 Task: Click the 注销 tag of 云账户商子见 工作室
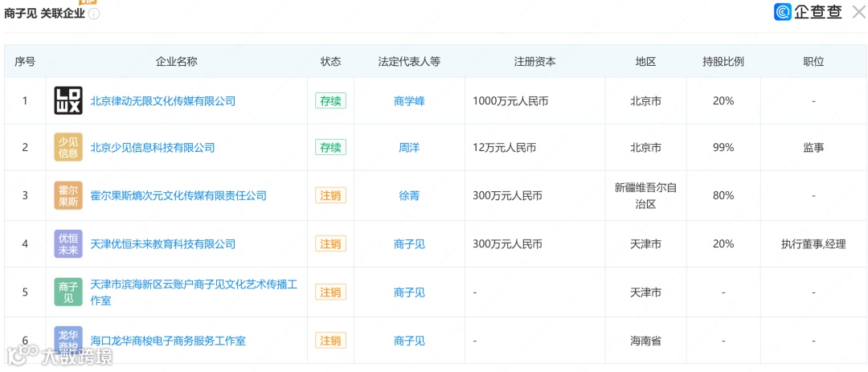coord(330,292)
